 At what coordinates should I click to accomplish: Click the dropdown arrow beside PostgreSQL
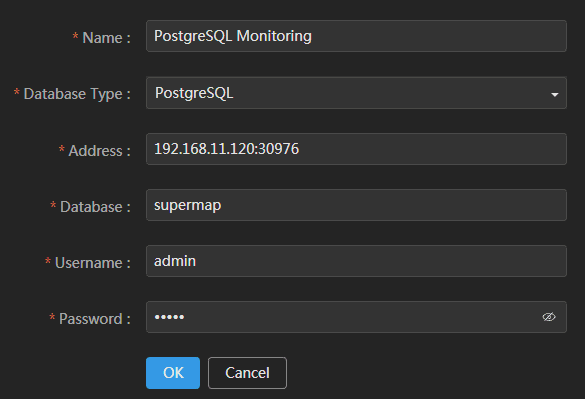(554, 95)
